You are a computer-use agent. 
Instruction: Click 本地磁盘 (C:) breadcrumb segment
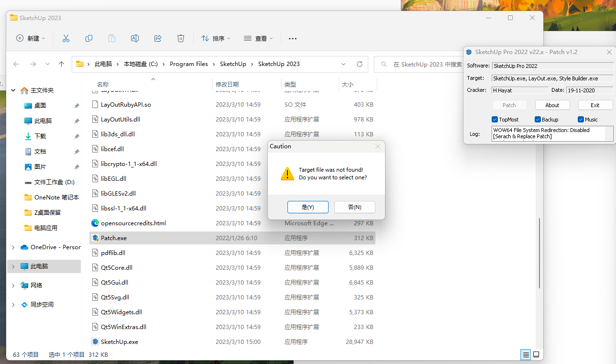(141, 64)
